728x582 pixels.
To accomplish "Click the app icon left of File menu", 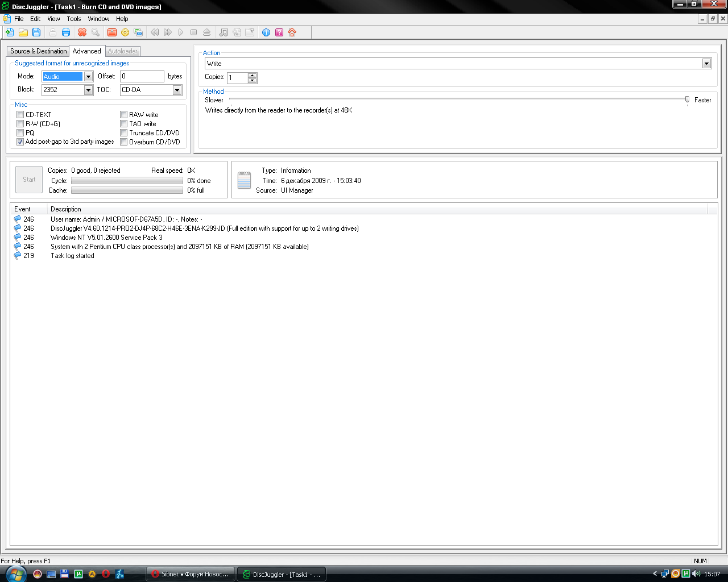I will [6, 19].
